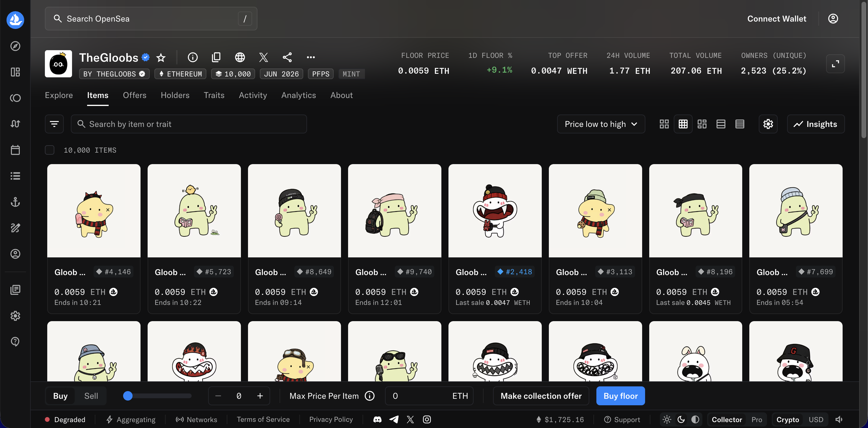Open the more options ellipsis menu

(x=311, y=57)
